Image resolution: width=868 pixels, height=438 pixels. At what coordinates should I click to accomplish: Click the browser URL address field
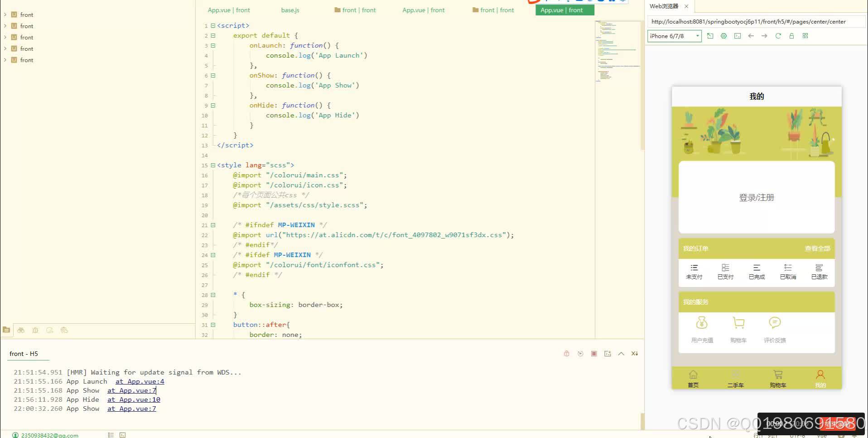click(x=756, y=21)
